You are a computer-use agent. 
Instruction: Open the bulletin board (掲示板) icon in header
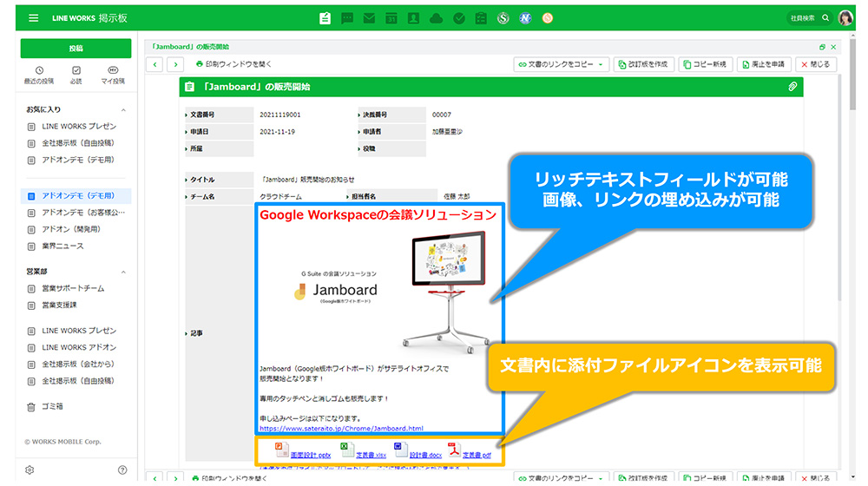[x=325, y=18]
